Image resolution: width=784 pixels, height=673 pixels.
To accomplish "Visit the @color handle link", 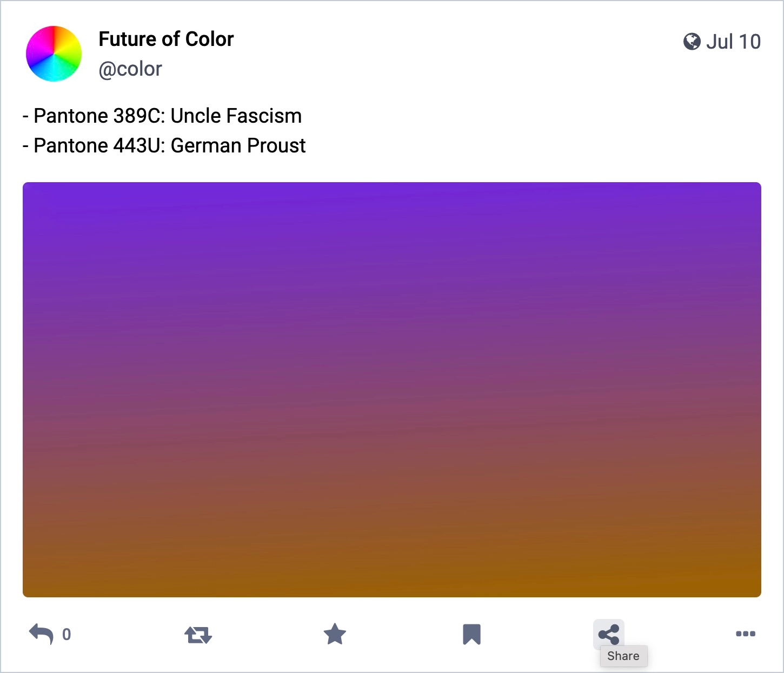I will point(130,69).
